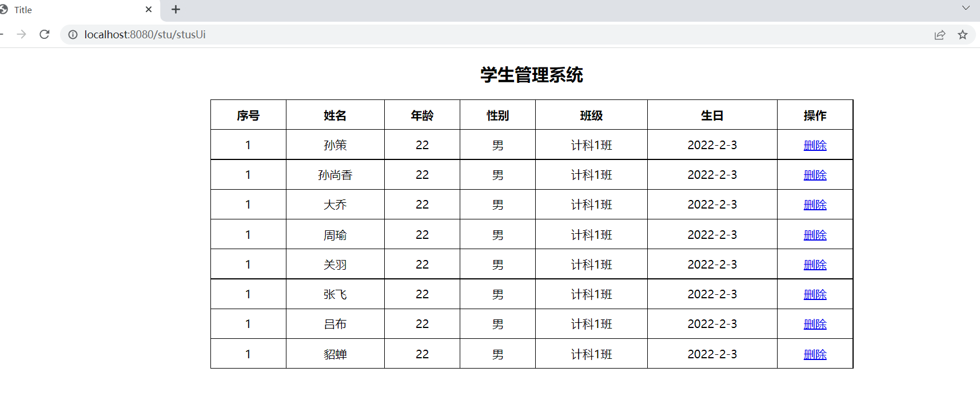Click the 姓名 column header
Image resolution: width=980 pixels, height=420 pixels.
click(x=335, y=115)
